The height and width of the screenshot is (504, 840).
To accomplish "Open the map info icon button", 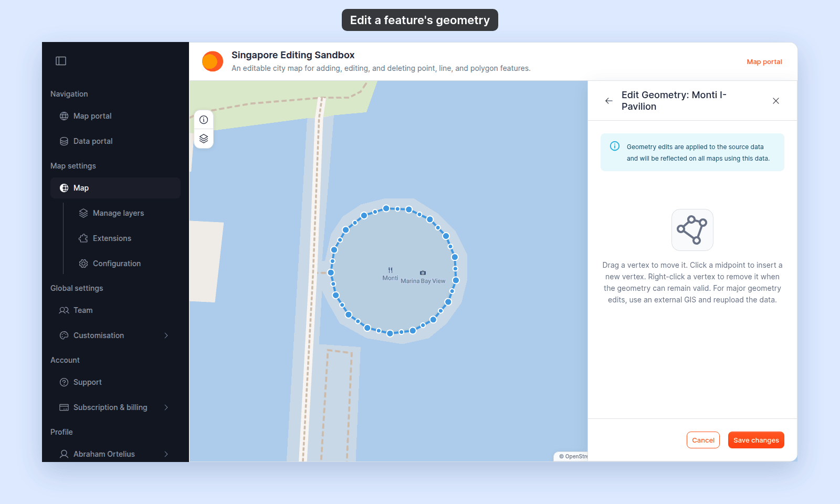I will point(204,120).
